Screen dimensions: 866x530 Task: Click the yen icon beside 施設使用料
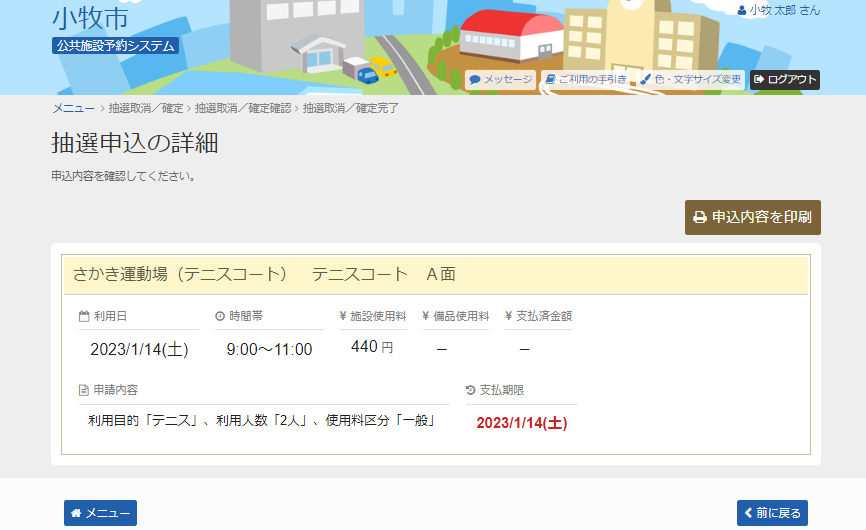point(343,316)
